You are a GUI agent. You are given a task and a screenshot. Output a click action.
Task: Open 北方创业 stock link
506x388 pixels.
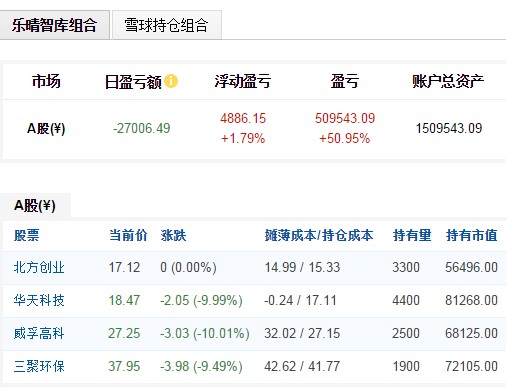coord(39,267)
